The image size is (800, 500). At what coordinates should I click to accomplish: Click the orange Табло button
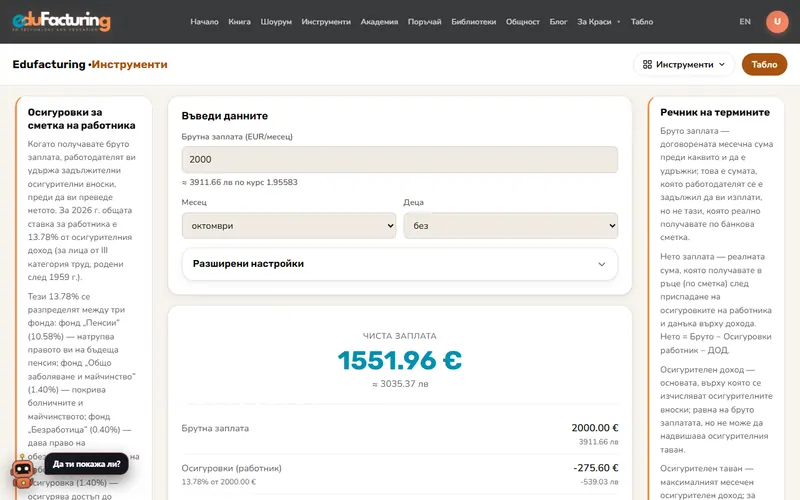[x=764, y=64]
